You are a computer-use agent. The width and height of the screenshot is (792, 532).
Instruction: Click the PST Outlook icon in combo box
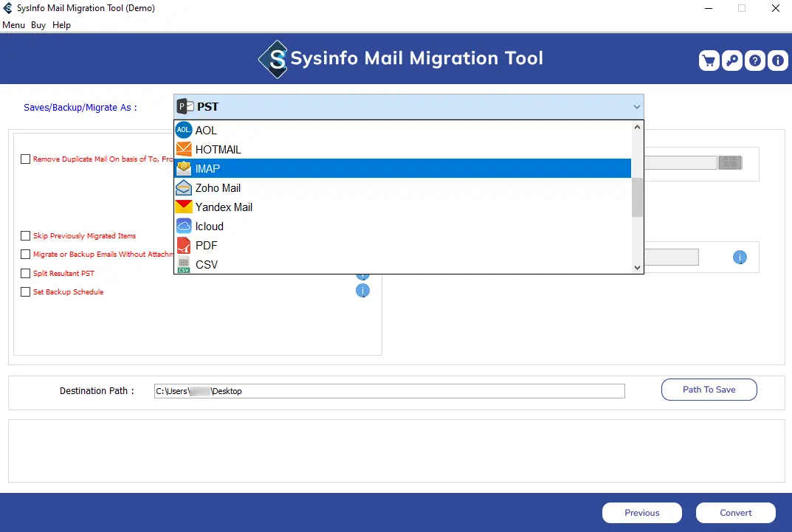[x=185, y=106]
